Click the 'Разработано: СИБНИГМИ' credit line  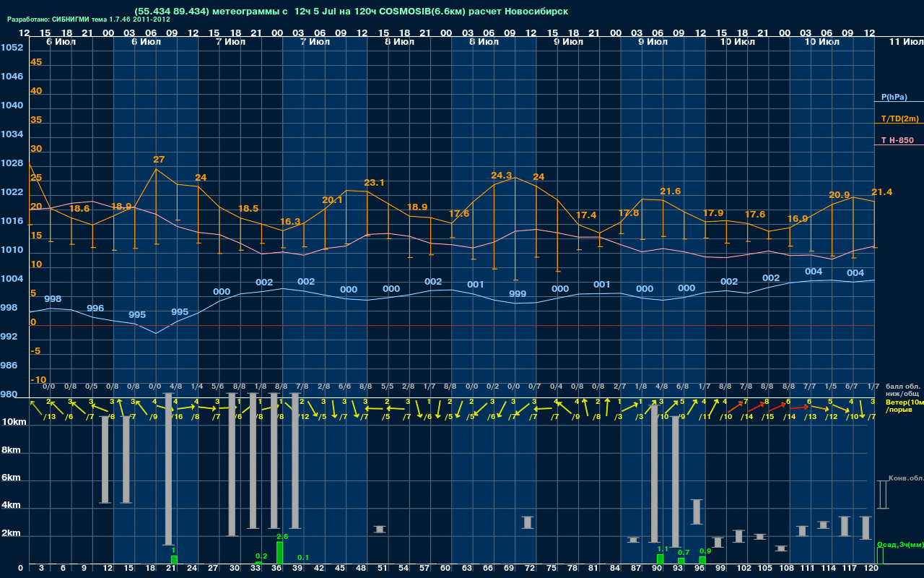89,20
